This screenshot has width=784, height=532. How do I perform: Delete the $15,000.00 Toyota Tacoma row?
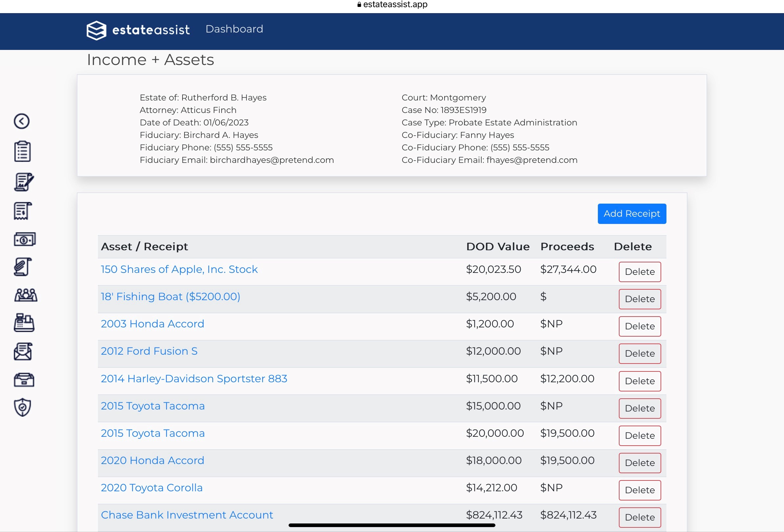coord(640,409)
